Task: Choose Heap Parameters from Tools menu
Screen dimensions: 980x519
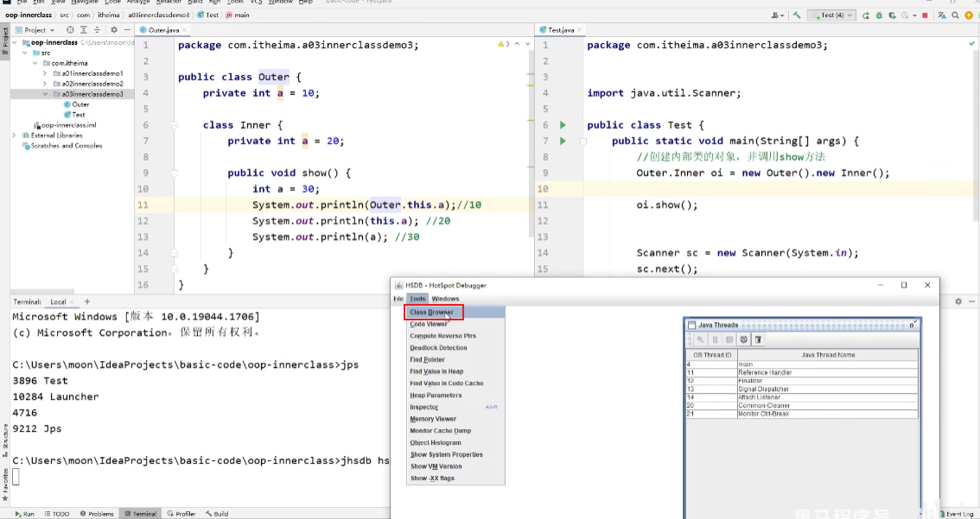Action: 455,396
